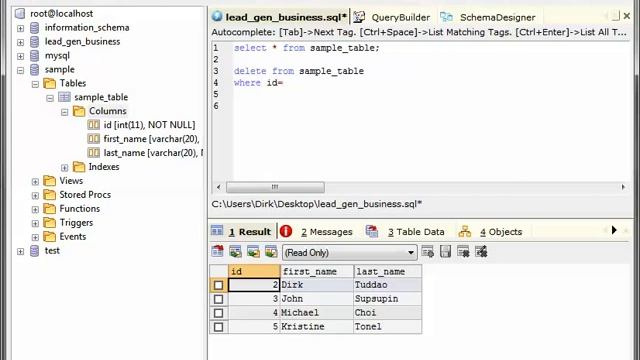The height and width of the screenshot is (360, 640).
Task: Click the test database icon
Action: click(35, 251)
